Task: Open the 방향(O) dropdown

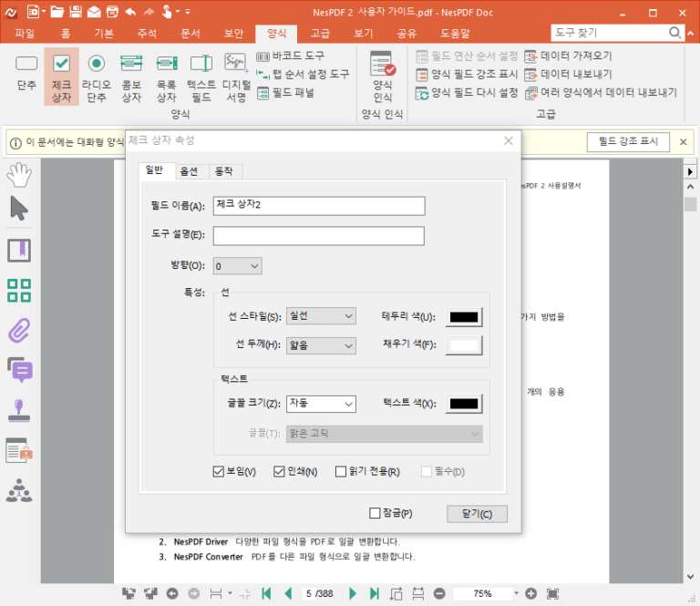Action: [238, 266]
